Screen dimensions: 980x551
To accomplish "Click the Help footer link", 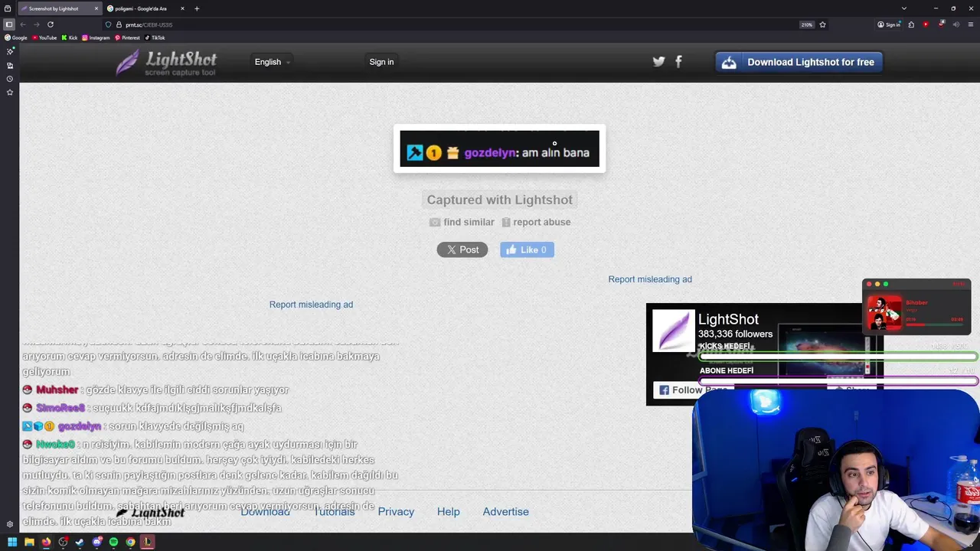I will pyautogui.click(x=449, y=512).
